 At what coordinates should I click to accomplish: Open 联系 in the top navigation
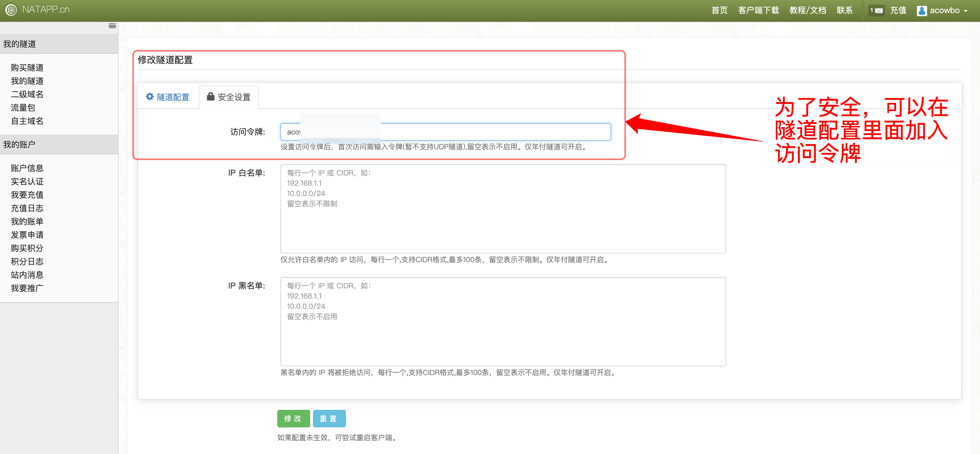845,11
